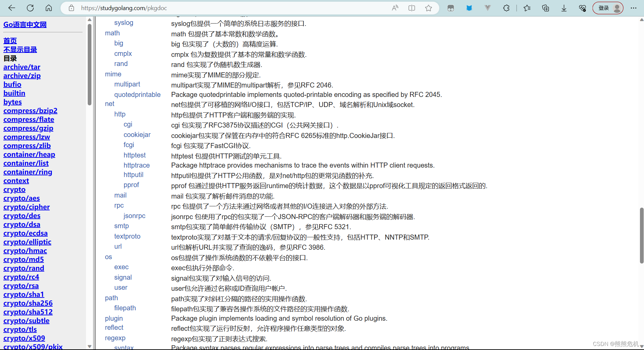Image resolution: width=644 pixels, height=350 pixels.
Task: Open the crypto/sha256 package link
Action: [x=28, y=303]
